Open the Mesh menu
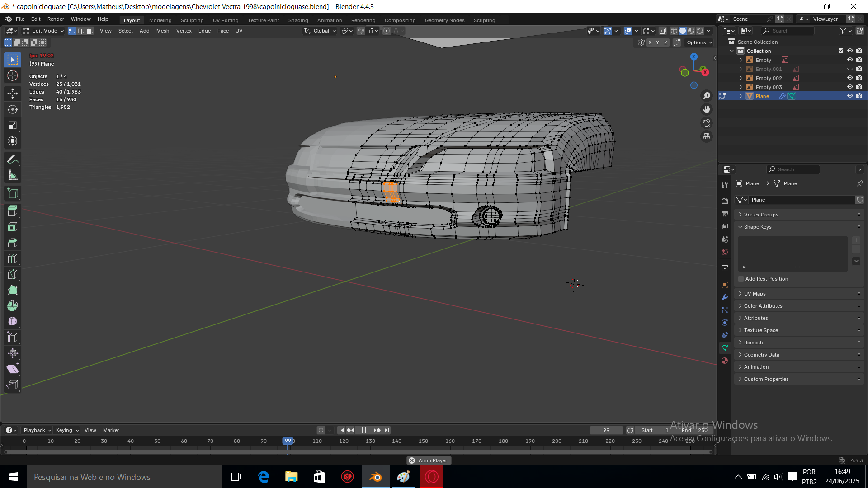 pyautogui.click(x=162, y=31)
